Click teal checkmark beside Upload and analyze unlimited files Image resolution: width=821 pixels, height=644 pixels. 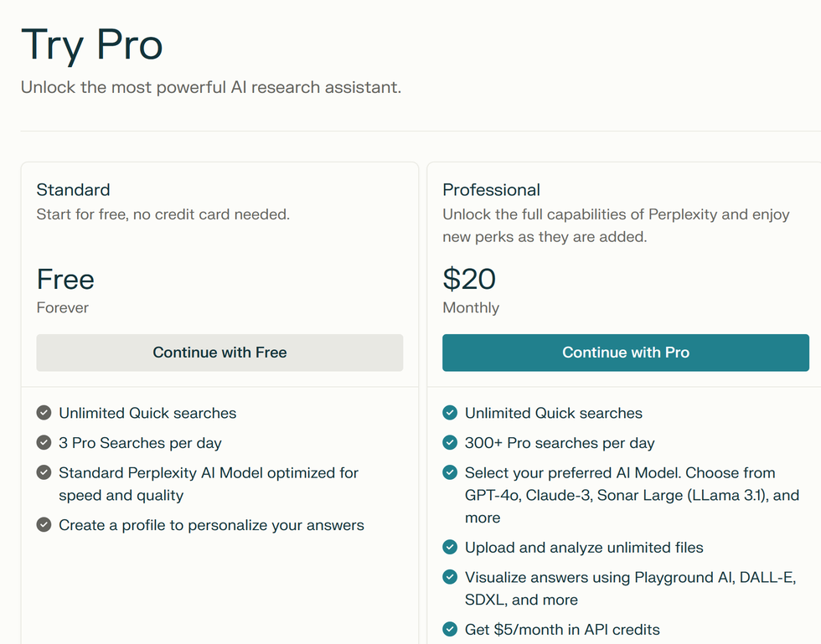(450, 548)
